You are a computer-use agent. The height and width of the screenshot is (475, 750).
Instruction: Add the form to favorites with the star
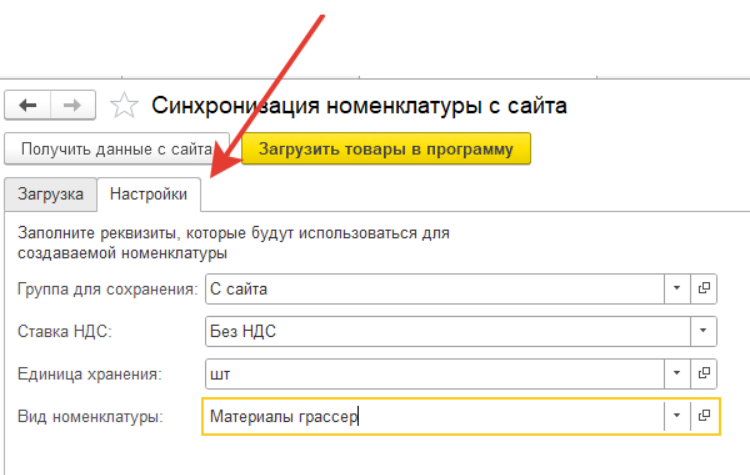(x=123, y=105)
